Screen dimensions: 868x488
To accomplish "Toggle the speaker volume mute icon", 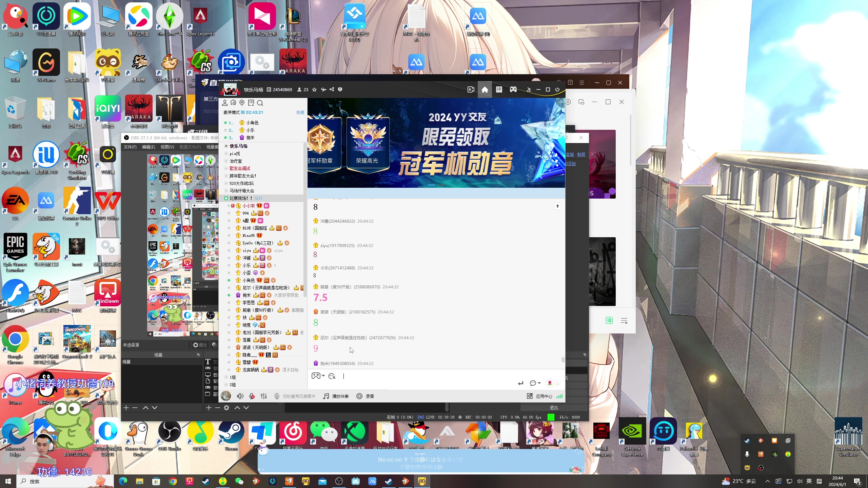I will click(240, 396).
